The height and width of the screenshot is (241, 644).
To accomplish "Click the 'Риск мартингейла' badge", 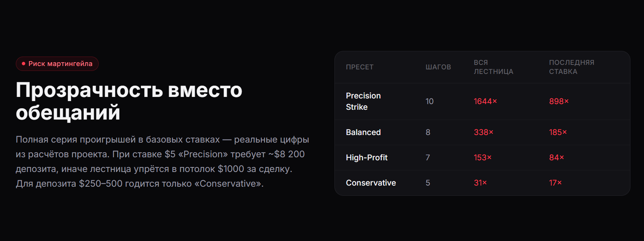I will [57, 64].
